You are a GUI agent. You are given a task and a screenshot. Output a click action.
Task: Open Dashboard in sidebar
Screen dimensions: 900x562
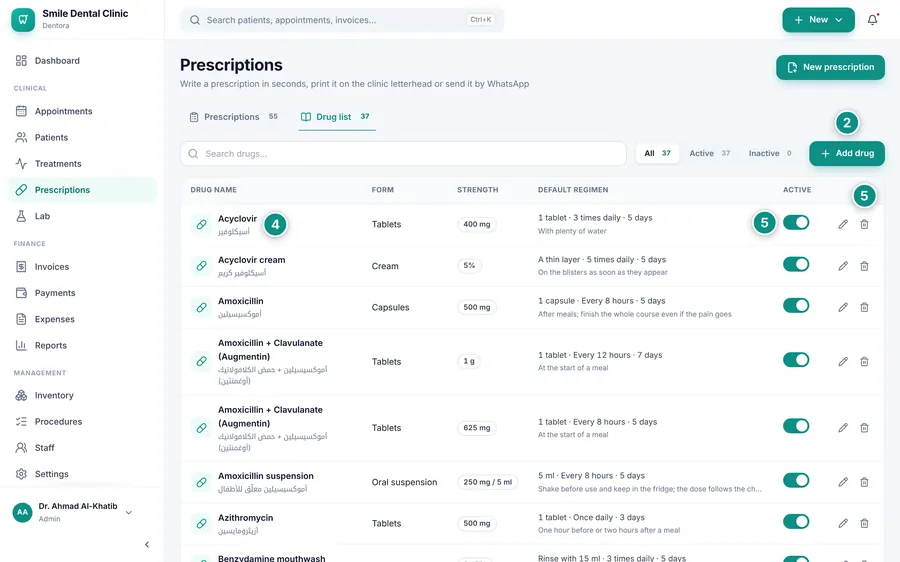82,61
